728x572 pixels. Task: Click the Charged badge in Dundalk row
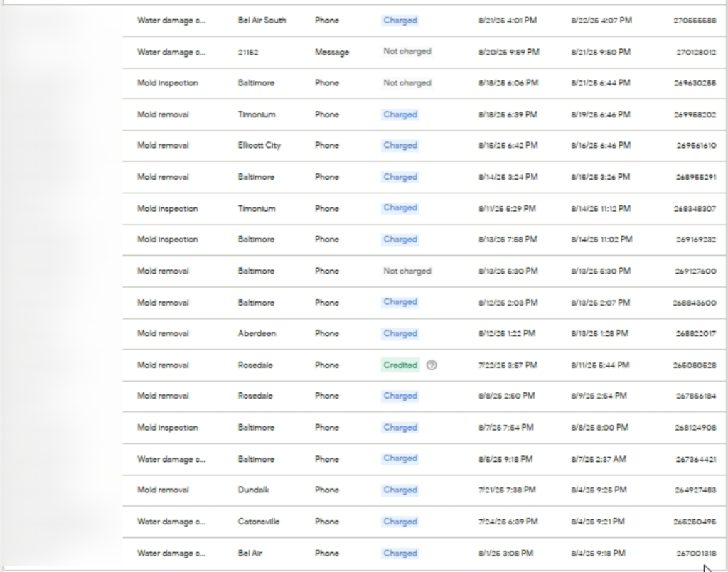point(400,490)
